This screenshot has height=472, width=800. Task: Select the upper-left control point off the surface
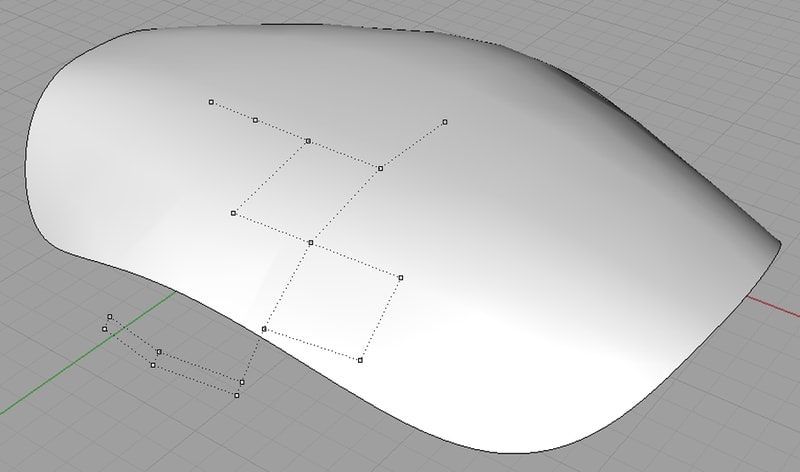pyautogui.click(x=110, y=317)
